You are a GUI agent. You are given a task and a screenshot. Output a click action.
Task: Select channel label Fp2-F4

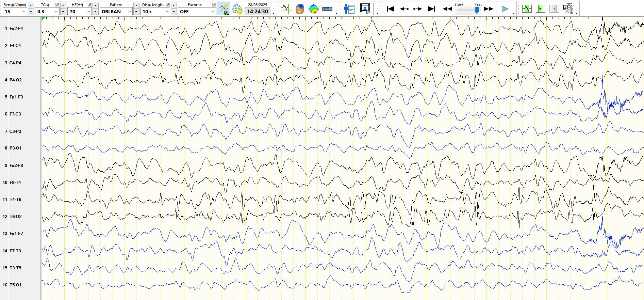click(x=16, y=29)
